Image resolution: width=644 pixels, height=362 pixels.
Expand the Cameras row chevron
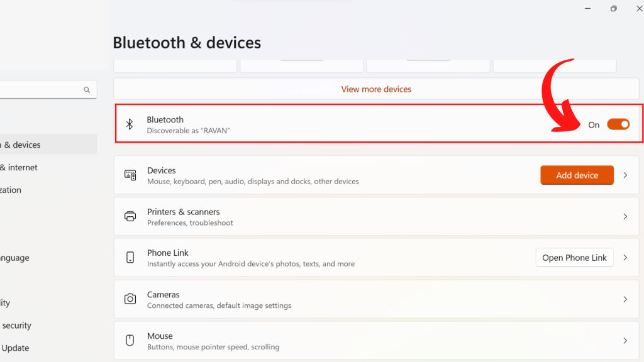[x=625, y=299]
